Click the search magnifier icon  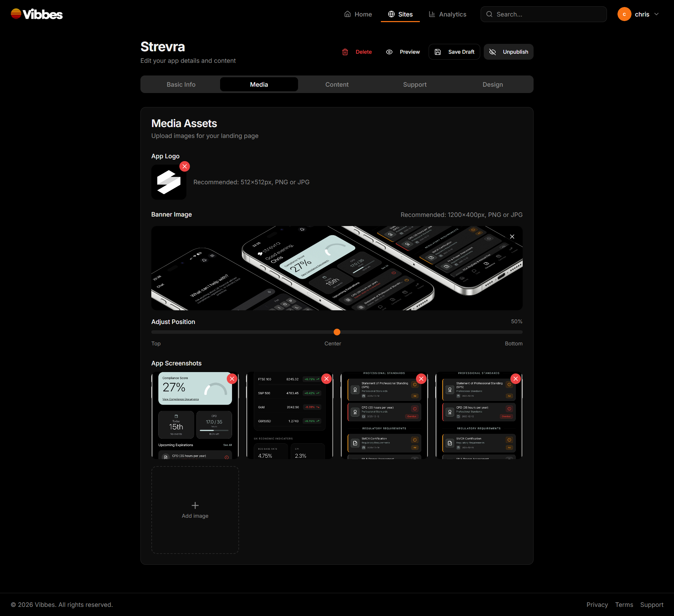coord(489,14)
